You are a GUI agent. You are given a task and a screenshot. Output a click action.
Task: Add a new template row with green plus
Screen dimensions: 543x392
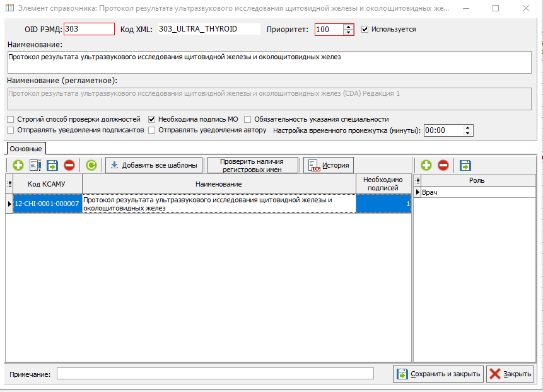pyautogui.click(x=18, y=165)
